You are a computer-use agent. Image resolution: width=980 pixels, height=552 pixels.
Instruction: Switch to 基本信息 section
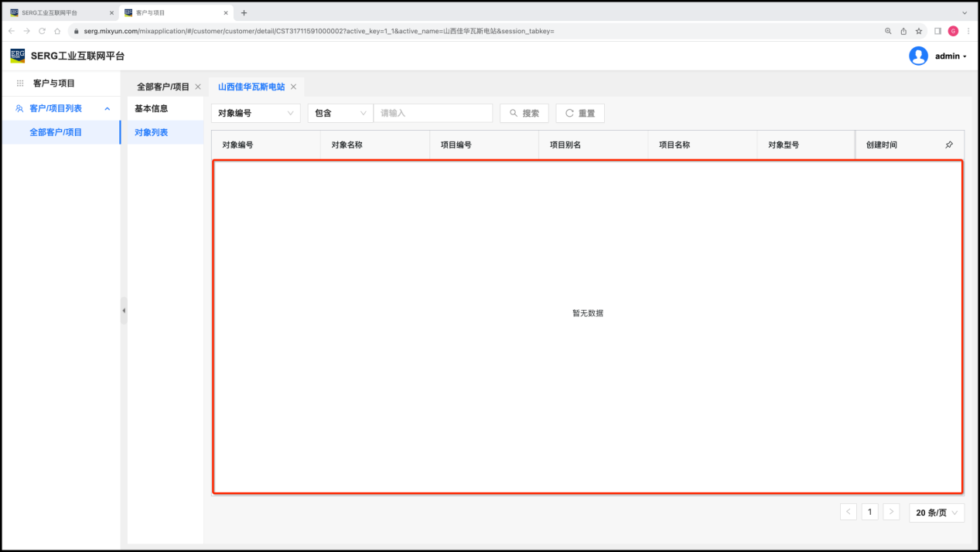(152, 108)
